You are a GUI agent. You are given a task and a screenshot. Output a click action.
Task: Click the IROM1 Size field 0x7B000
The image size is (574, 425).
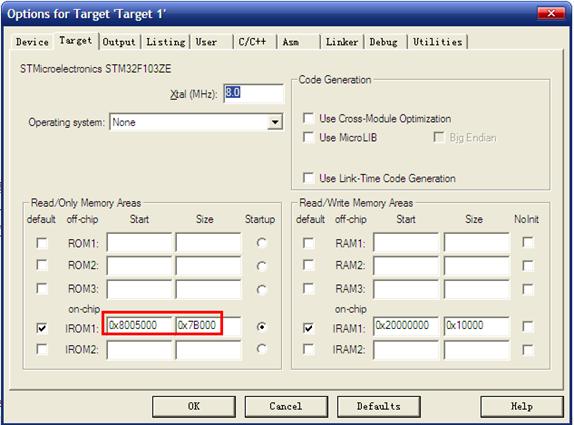coord(208,325)
